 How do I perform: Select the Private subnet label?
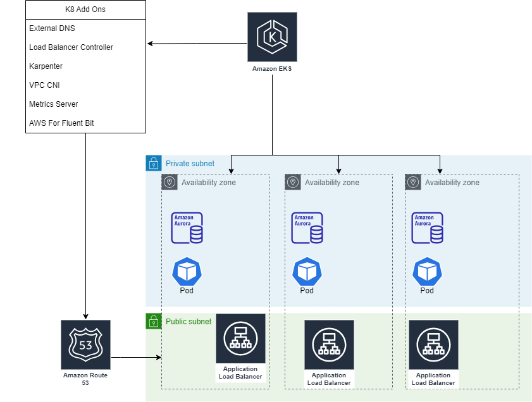coord(190,163)
